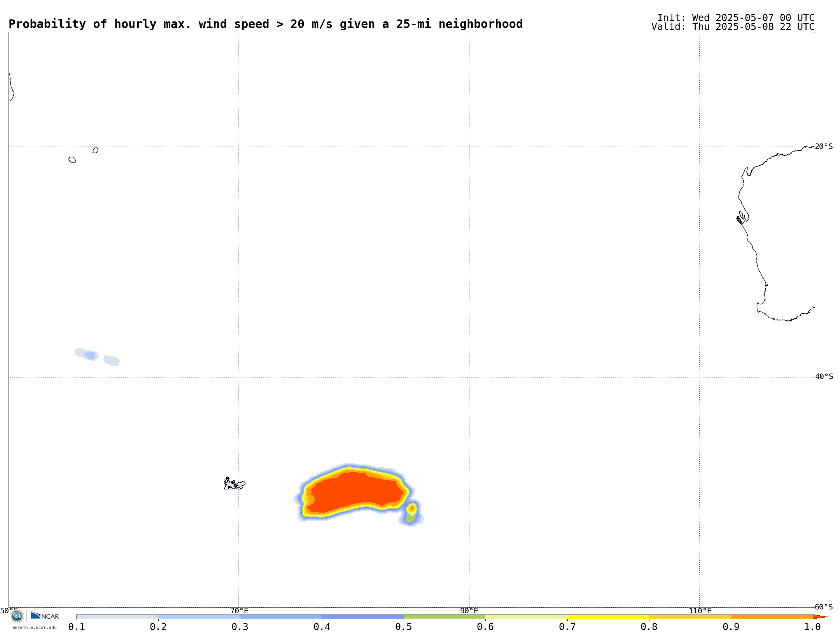Click the green 0.5–0.6 colorbar segment
The image size is (840, 632).
pyautogui.click(x=444, y=617)
